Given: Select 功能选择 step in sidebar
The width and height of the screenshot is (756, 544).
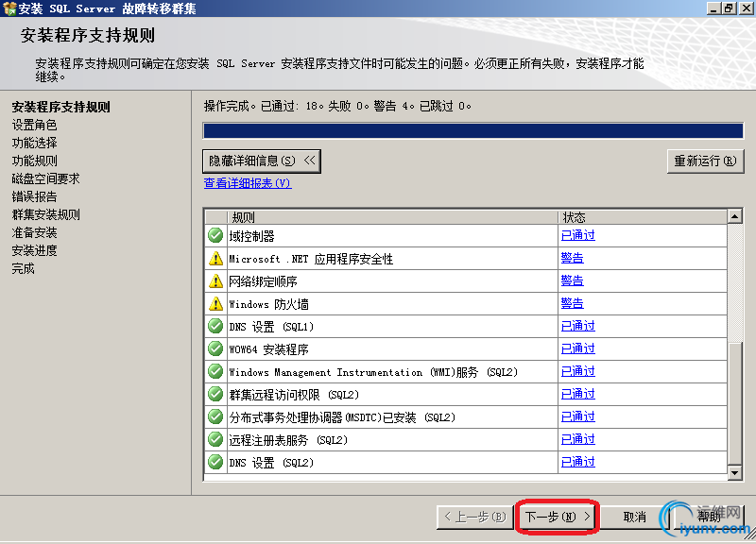Looking at the screenshot, I should click(x=34, y=143).
